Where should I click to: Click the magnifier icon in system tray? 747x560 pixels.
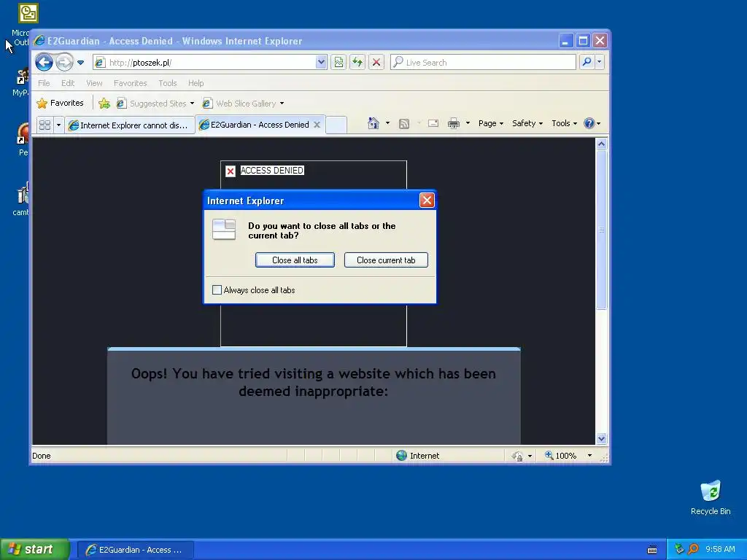pos(693,549)
